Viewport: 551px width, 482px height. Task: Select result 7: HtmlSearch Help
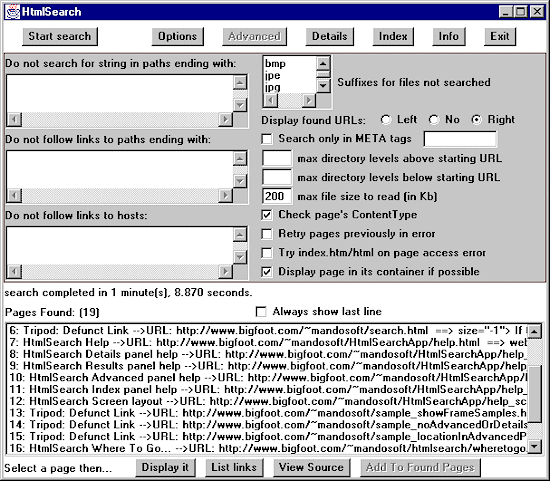267,342
